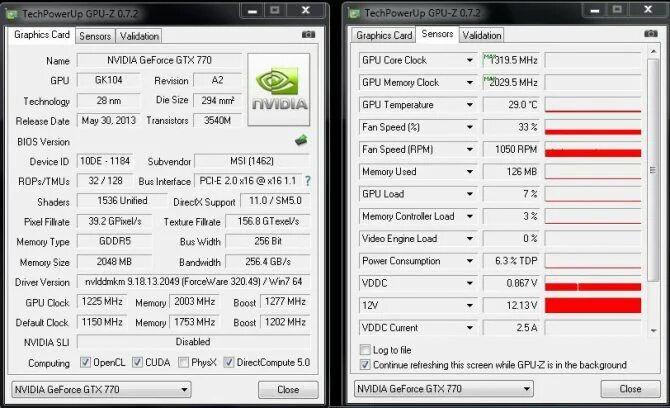Open 12V sensor dropdown

[x=470, y=305]
